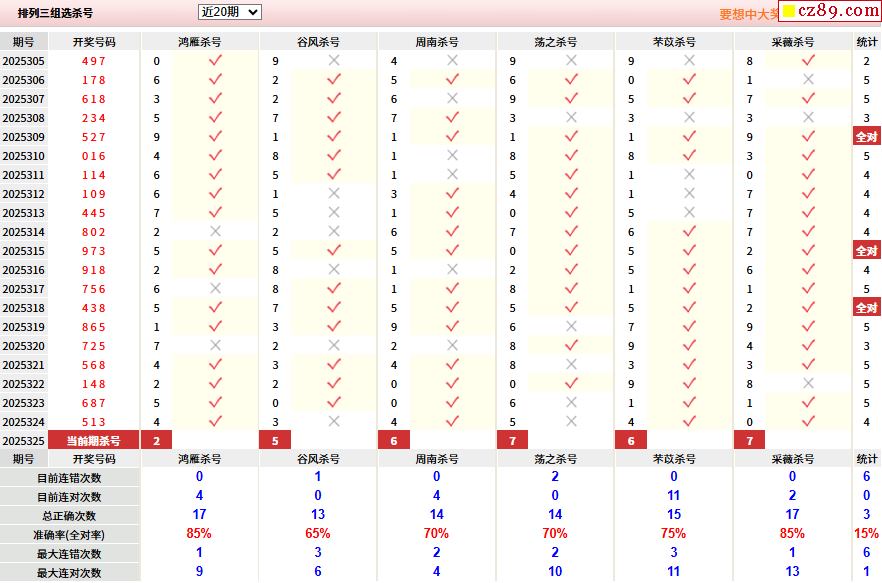The width and height of the screenshot is (882, 583).
Task: Click period number 2025320 in the list
Action: (x=24, y=346)
